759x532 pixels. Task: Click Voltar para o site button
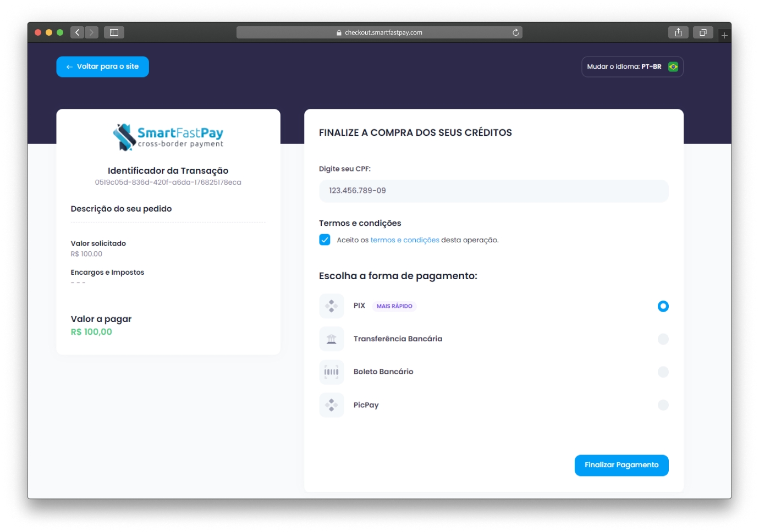(x=102, y=66)
